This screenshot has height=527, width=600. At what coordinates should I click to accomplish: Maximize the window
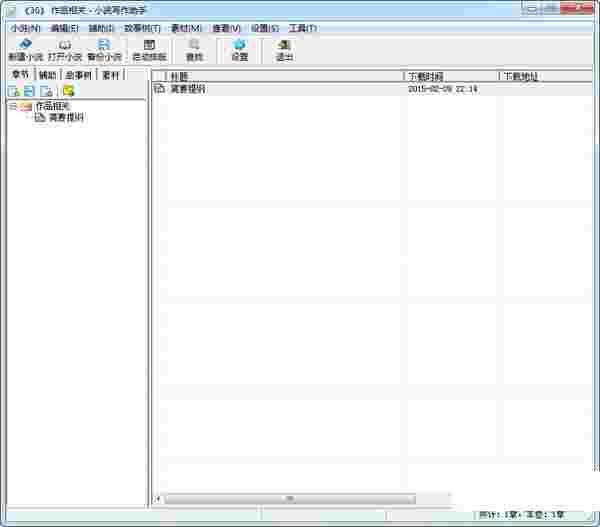point(550,8)
